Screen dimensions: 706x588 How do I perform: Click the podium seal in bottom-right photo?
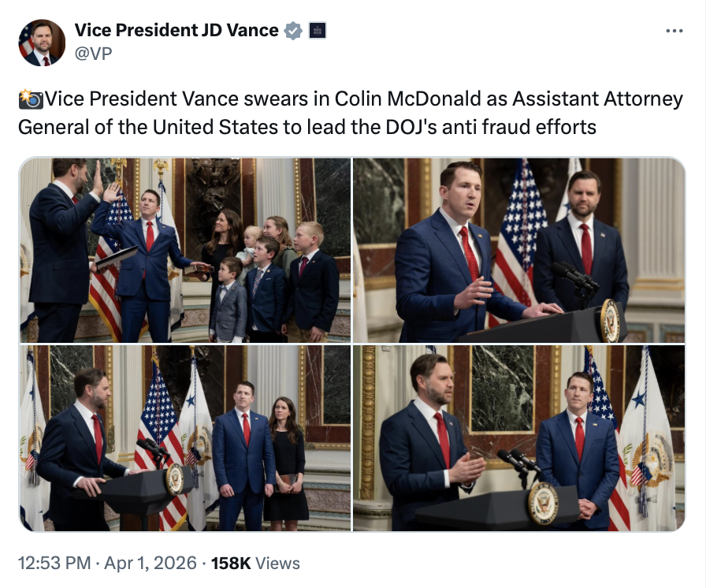pyautogui.click(x=543, y=502)
